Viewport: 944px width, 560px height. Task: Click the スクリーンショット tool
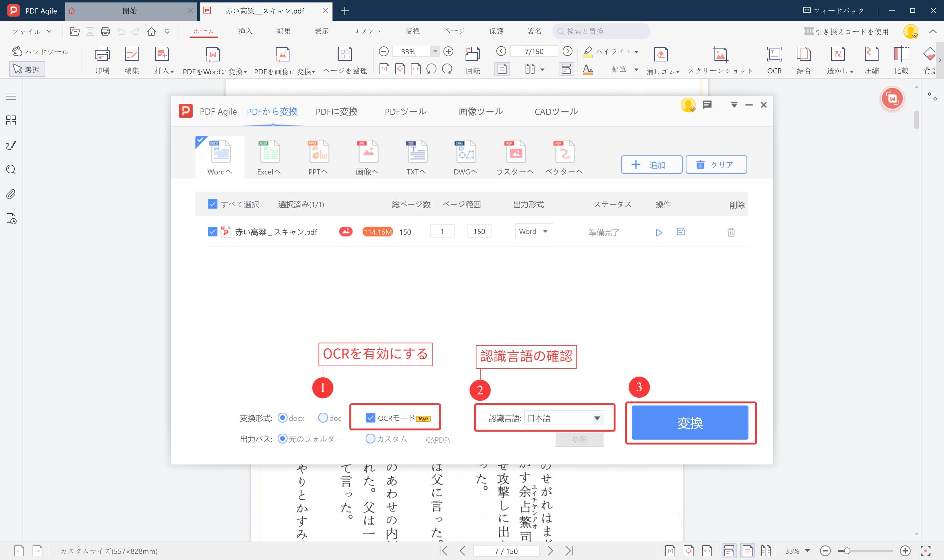pyautogui.click(x=720, y=61)
